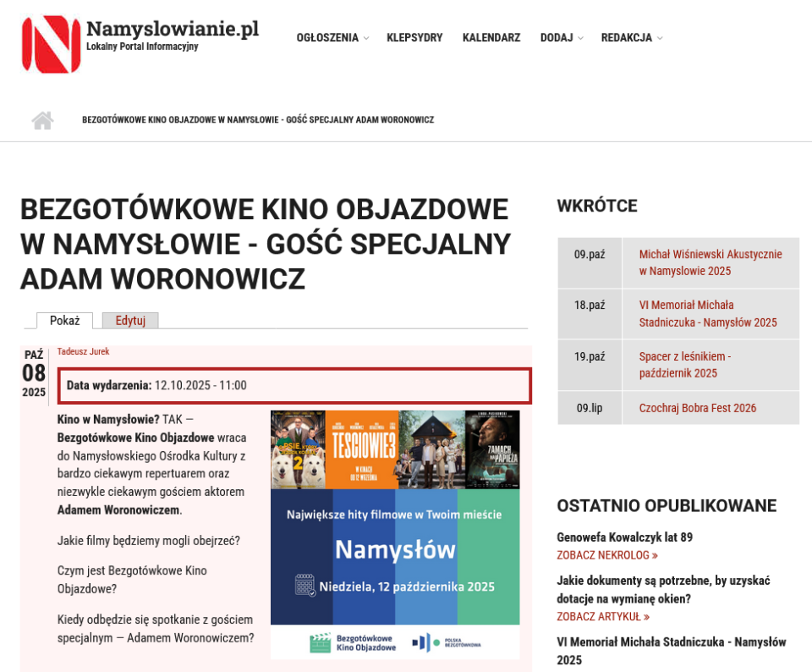
Task: Open Michał Wiśniewski Akustycznie event link
Action: click(710, 262)
